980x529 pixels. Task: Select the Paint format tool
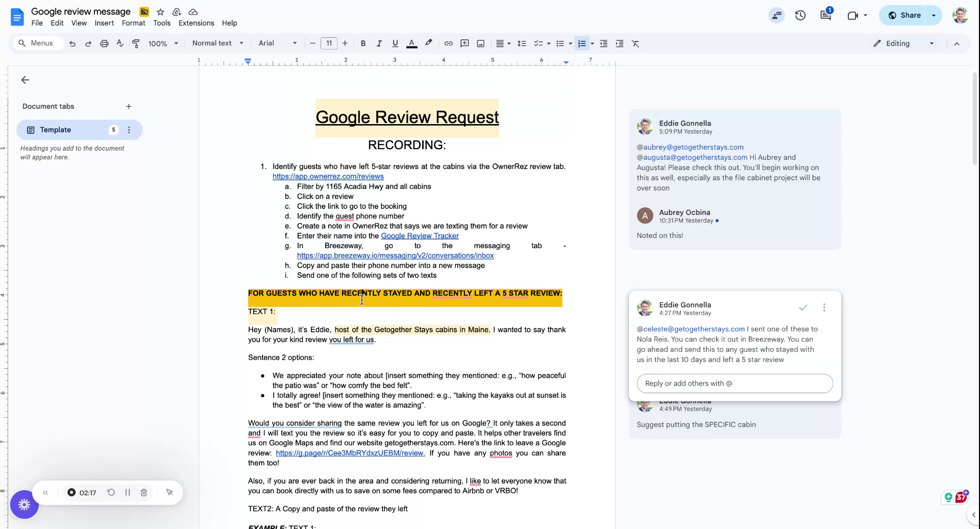(136, 43)
